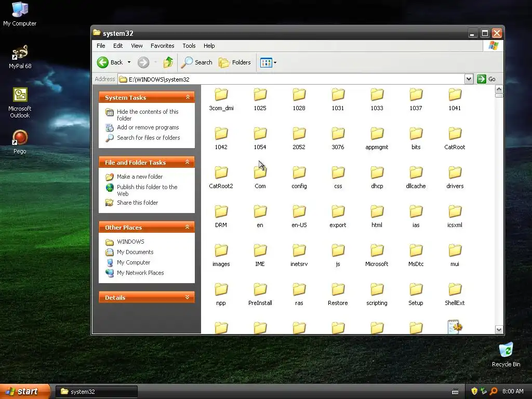Select the Microsoft folder

pos(377,256)
